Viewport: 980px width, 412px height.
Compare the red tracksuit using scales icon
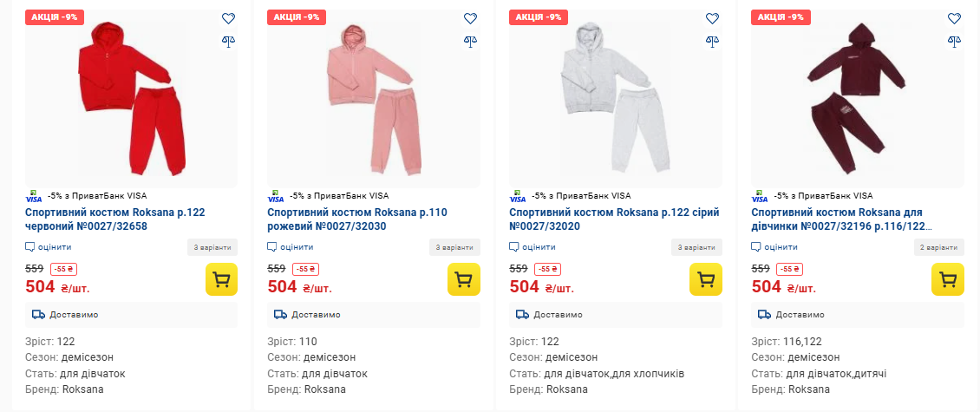228,39
